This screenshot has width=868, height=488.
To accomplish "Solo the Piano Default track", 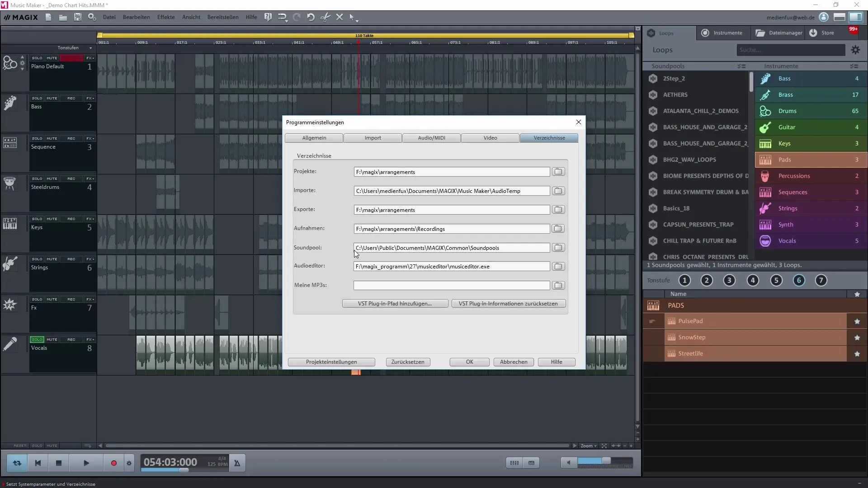I will (37, 58).
